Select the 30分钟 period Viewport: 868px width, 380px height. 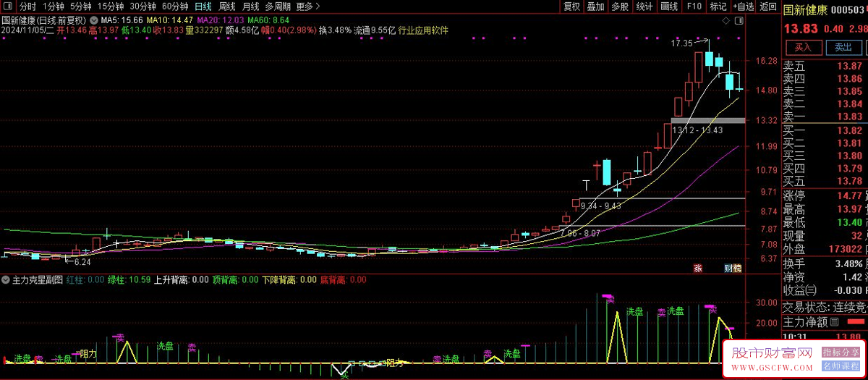pyautogui.click(x=143, y=7)
